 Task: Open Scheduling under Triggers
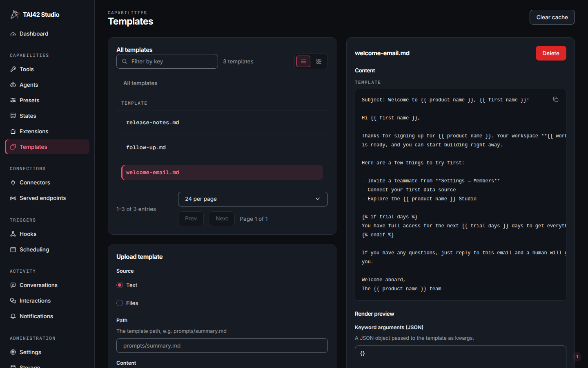47,249
